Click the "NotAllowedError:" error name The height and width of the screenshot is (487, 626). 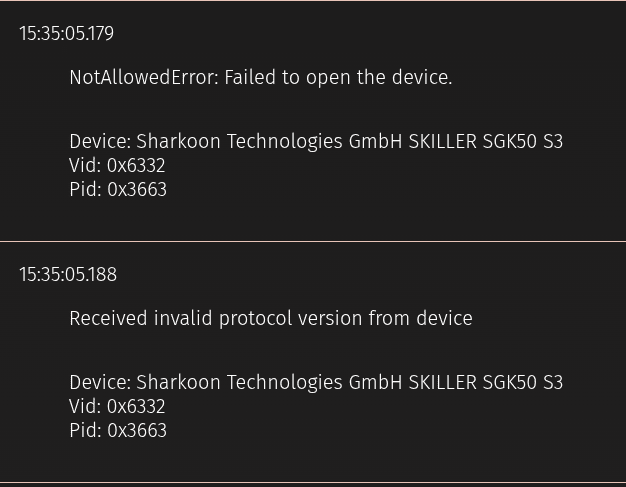point(144,78)
